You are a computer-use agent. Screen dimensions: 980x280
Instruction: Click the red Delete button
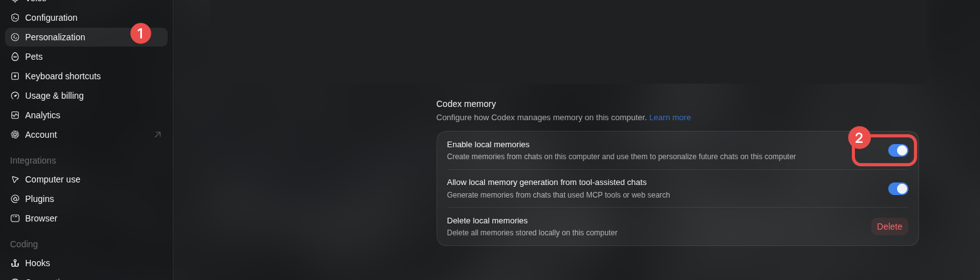pos(890,227)
